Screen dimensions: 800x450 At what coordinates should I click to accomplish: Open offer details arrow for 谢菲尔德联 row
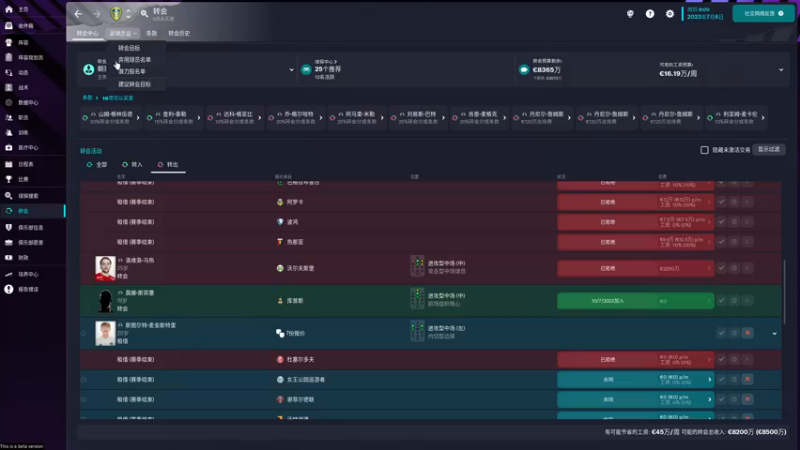tap(710, 399)
